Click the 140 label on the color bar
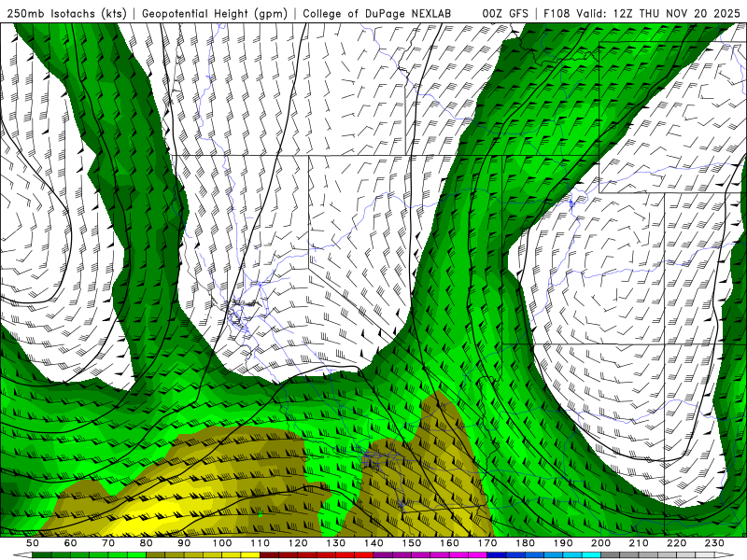Screen dimensions: 747x560 (373, 543)
